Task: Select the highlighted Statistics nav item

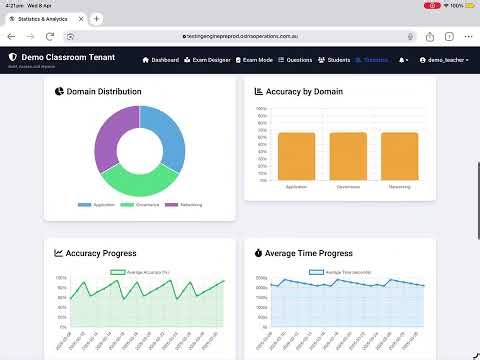Action: click(x=372, y=60)
